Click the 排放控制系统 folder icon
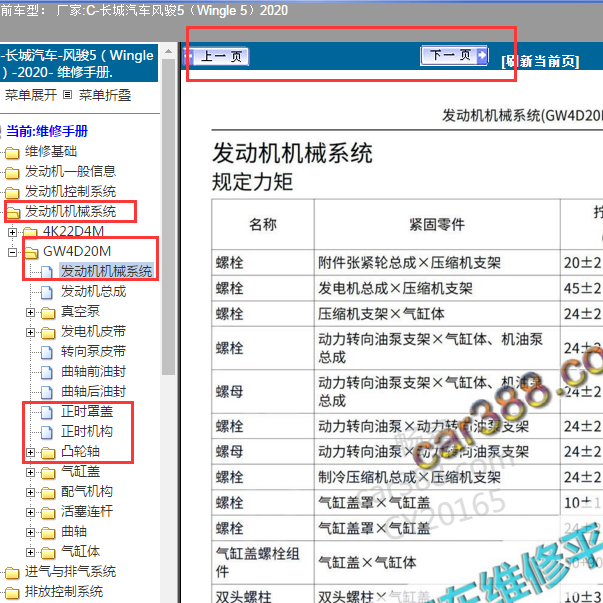 (12, 593)
